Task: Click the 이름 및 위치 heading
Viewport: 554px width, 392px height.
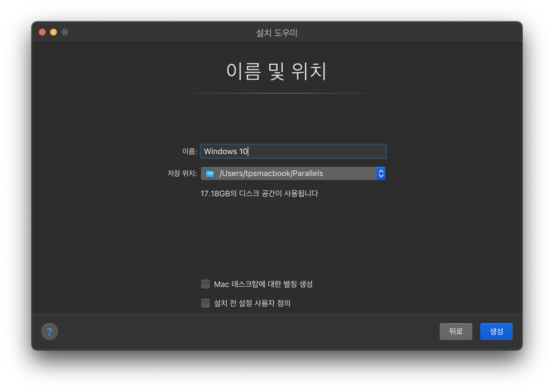Action: coord(277,71)
